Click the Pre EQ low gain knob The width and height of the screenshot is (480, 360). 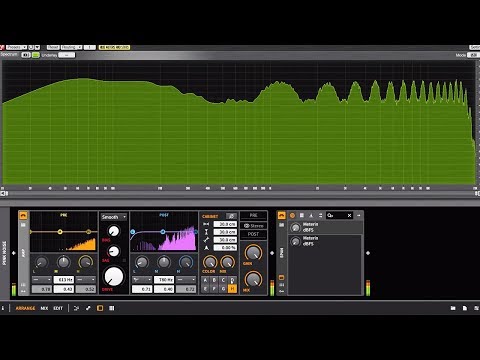(x=41, y=262)
